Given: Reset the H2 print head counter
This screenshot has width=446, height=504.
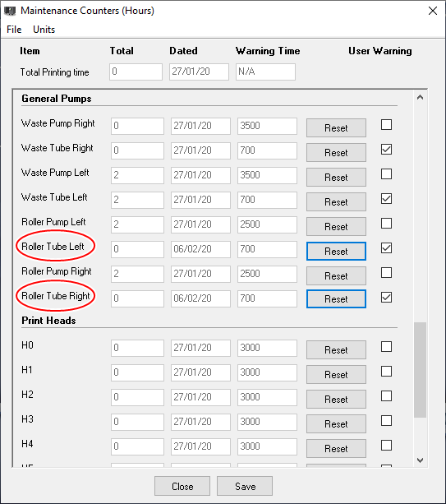Looking at the screenshot, I should point(336,400).
